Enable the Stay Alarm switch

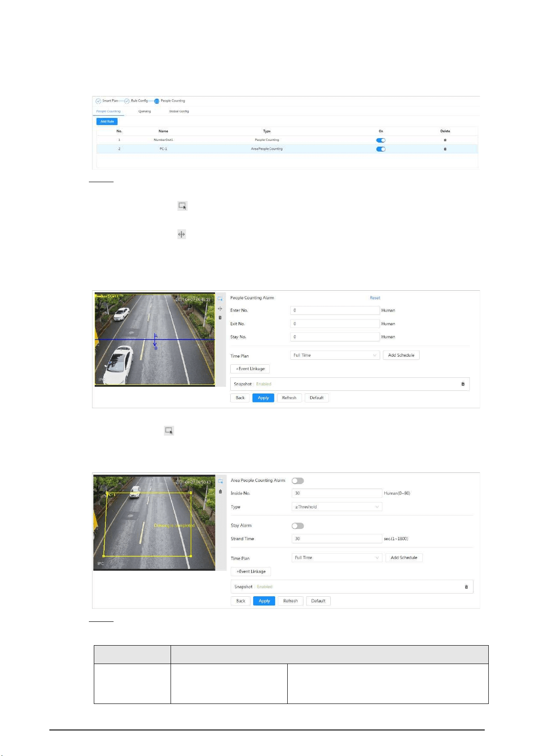[x=298, y=526]
